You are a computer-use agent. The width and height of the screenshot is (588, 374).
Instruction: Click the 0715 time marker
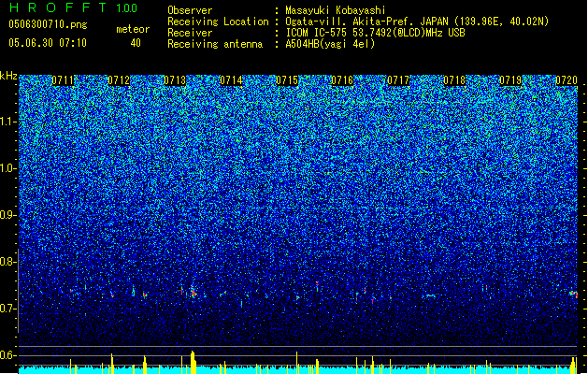click(286, 80)
